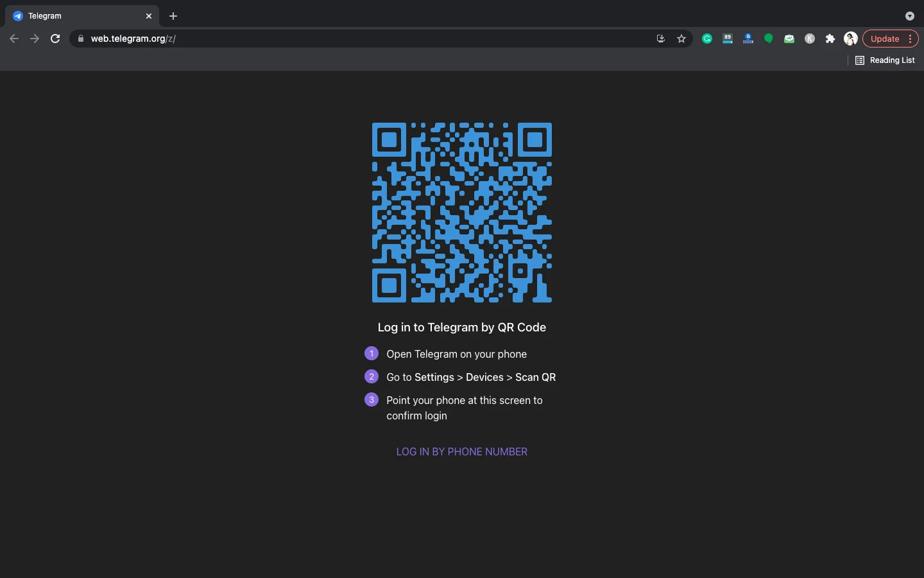Click the LOG IN BY PHONE NUMBER link
Screen dimensions: 924x578
461,451
